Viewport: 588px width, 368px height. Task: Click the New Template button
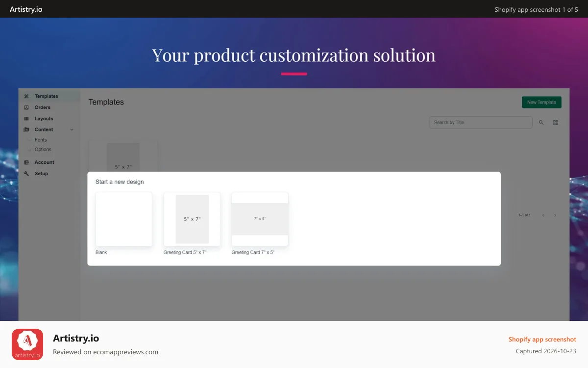coord(541,103)
